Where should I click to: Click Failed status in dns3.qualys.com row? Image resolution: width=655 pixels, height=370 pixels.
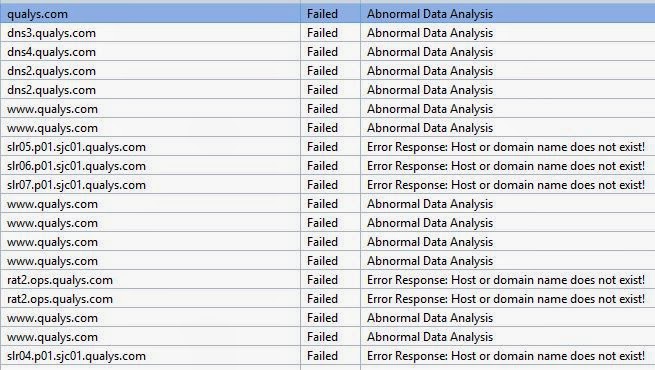point(322,33)
